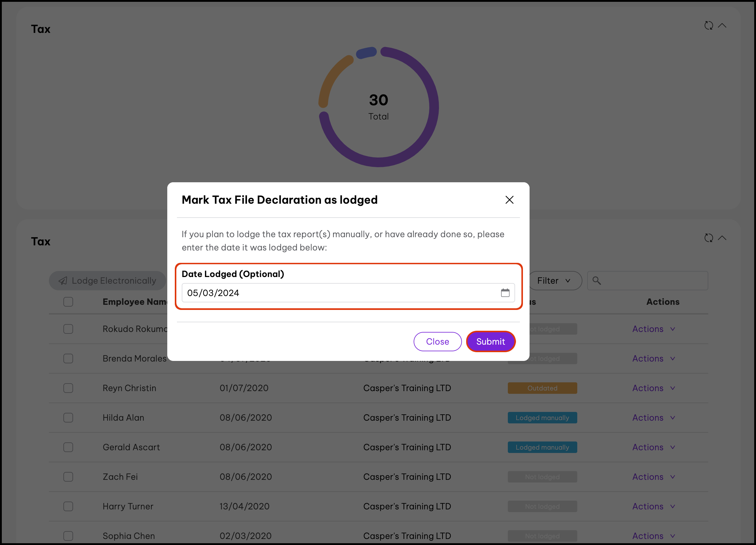
Task: Collapse the top Tax chart panel
Action: pyautogui.click(x=722, y=26)
